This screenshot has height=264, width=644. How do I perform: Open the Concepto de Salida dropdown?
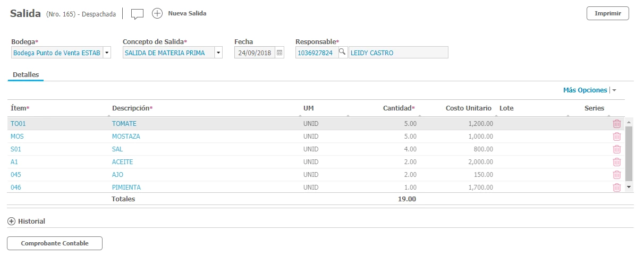(218, 53)
